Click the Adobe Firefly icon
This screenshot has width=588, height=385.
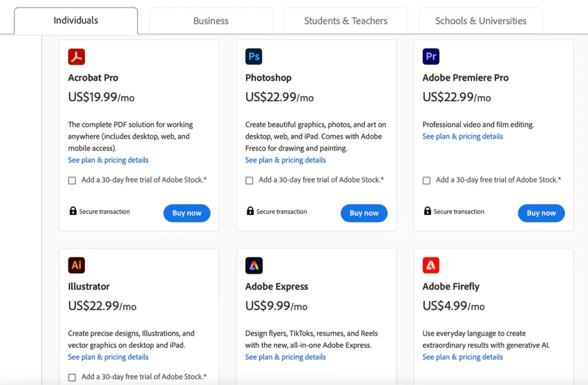431,265
